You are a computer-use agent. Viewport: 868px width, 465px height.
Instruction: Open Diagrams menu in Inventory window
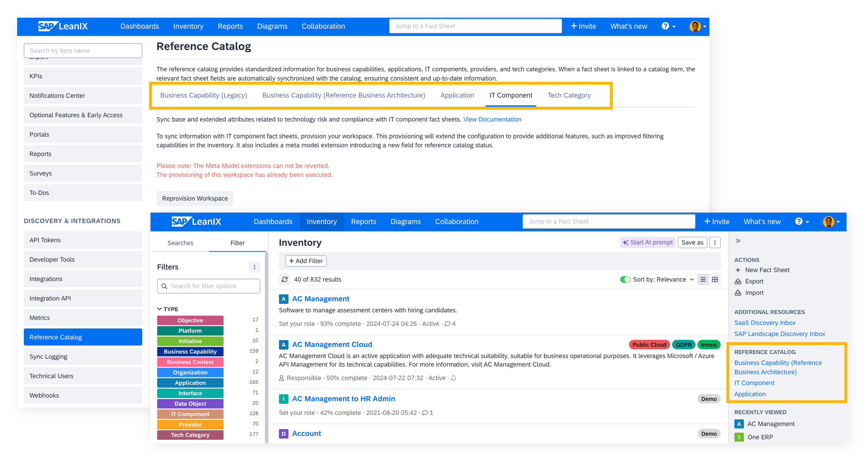[x=405, y=221]
